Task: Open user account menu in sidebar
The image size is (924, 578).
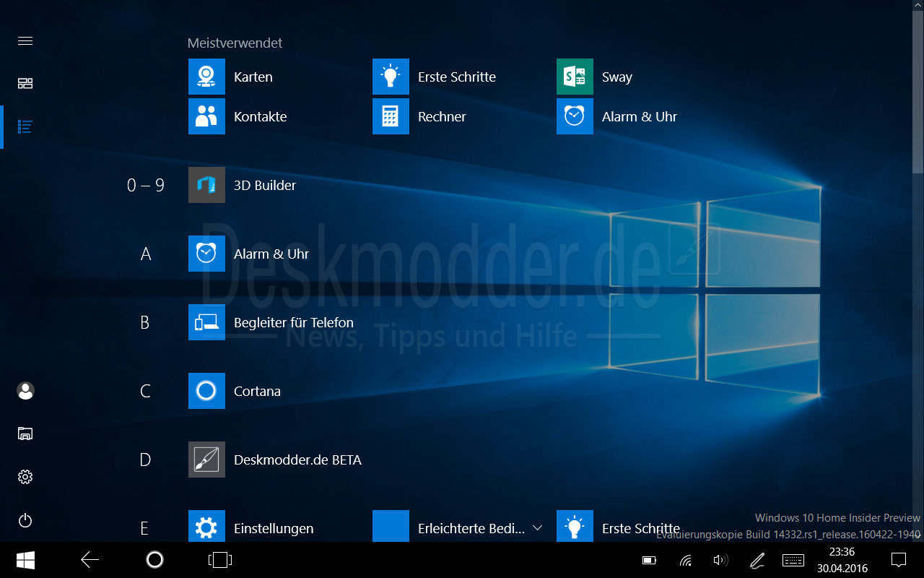Action: pos(25,391)
